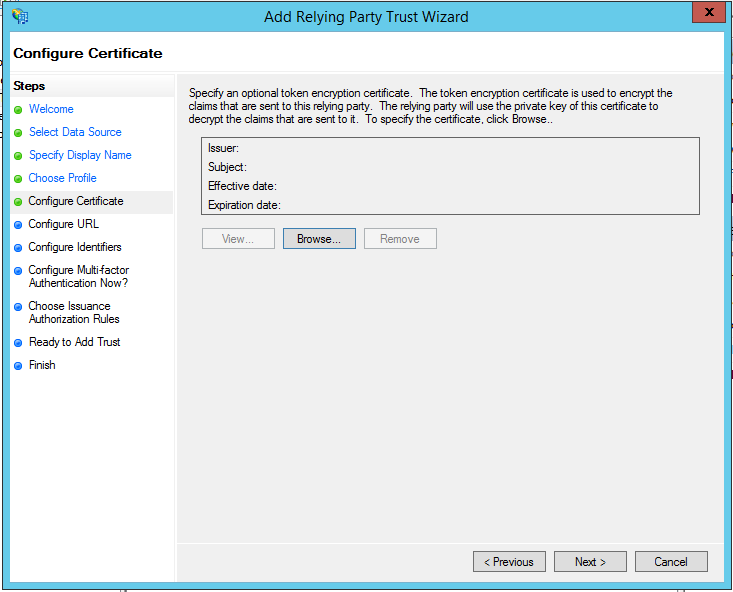The width and height of the screenshot is (733, 592).
Task: Cancel the relying party trust wizard
Action: coord(671,562)
